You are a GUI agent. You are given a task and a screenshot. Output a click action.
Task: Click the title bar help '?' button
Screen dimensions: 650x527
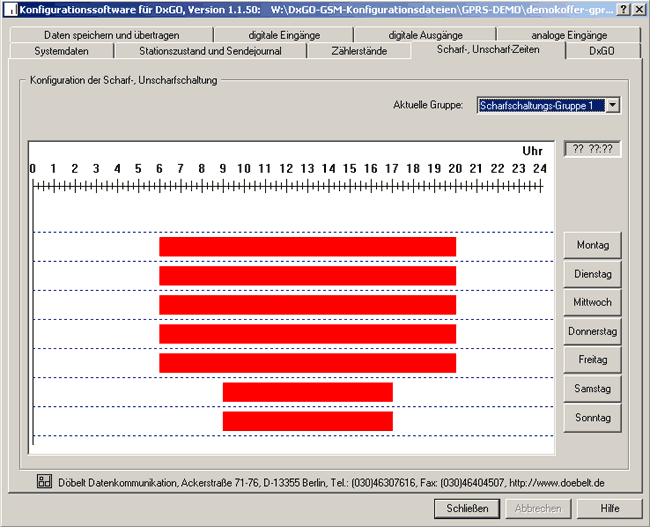[x=623, y=9]
